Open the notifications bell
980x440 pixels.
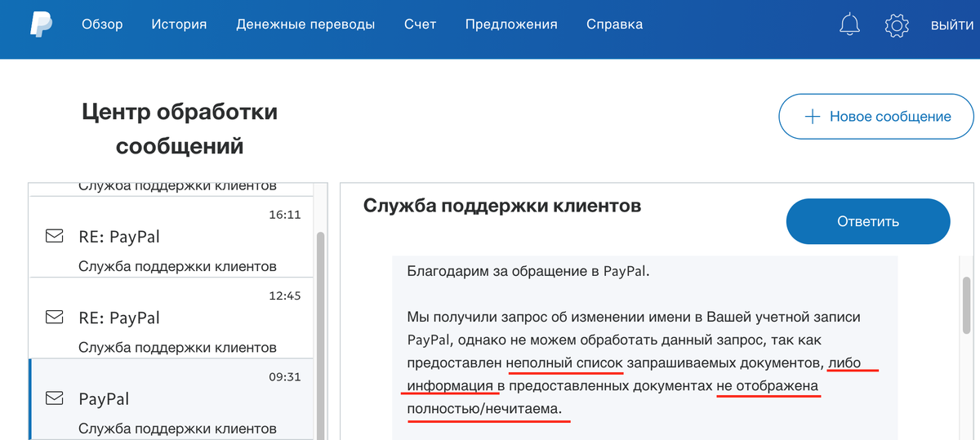pyautogui.click(x=849, y=24)
